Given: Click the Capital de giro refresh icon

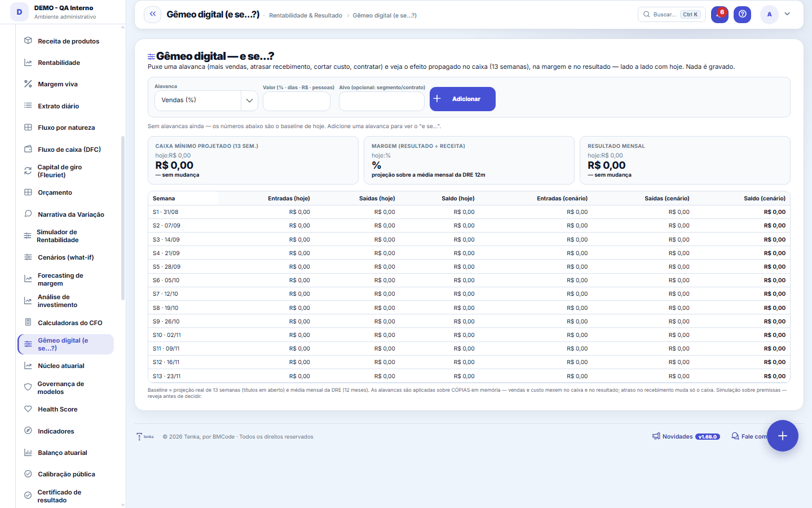Looking at the screenshot, I should 28,170.
